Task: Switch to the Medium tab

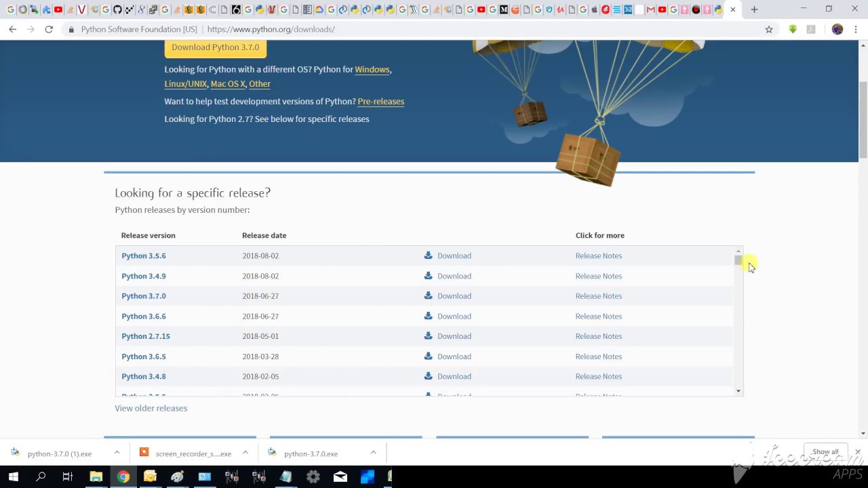Action: coord(504,9)
